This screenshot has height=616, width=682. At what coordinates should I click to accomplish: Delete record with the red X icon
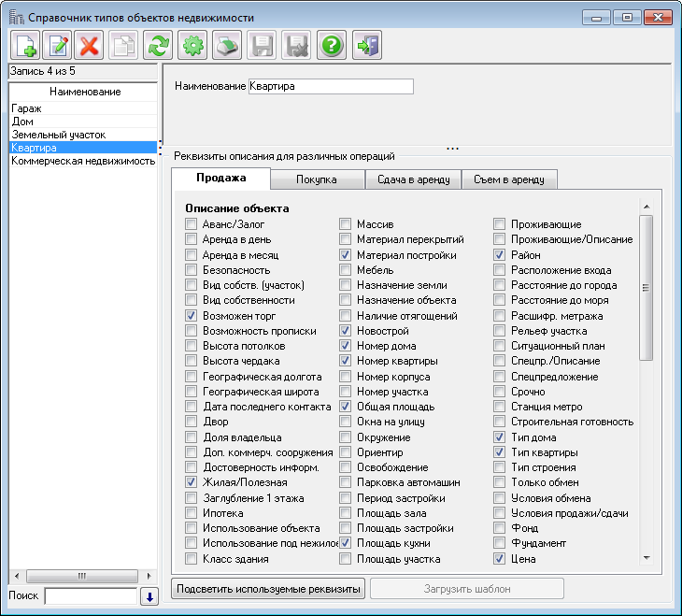point(90,45)
